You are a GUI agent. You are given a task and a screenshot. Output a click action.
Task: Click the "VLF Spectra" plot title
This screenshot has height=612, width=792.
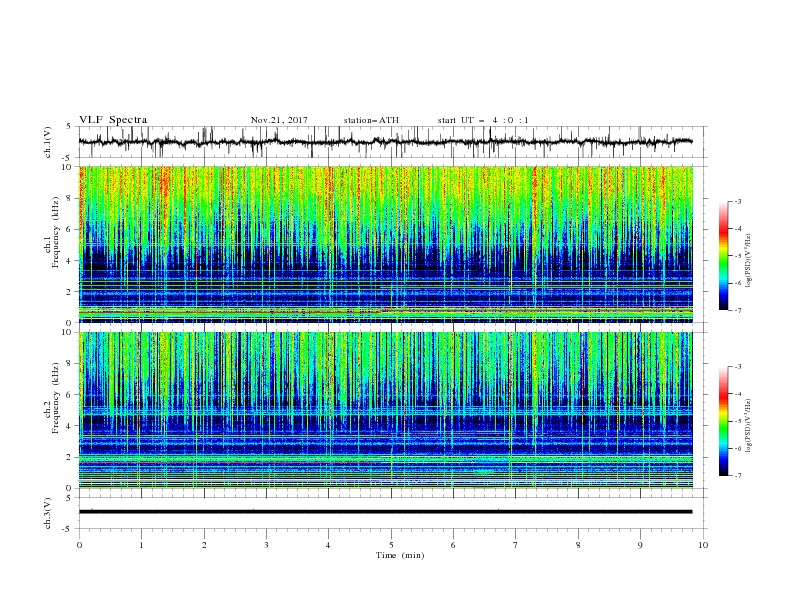(x=113, y=120)
